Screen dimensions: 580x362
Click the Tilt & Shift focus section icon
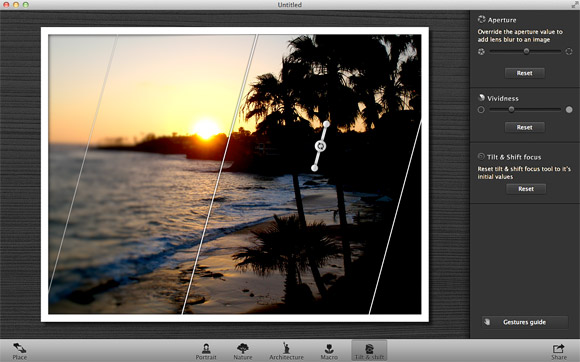click(x=481, y=156)
